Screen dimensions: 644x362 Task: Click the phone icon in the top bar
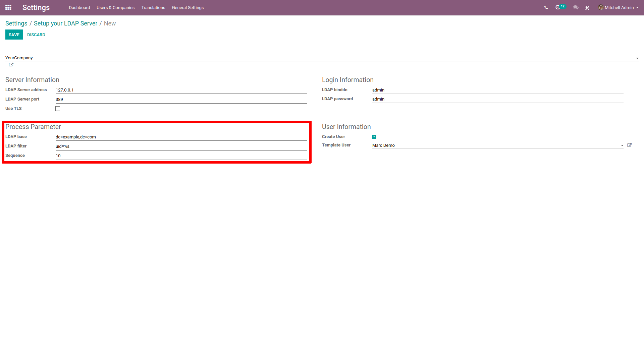(546, 7)
